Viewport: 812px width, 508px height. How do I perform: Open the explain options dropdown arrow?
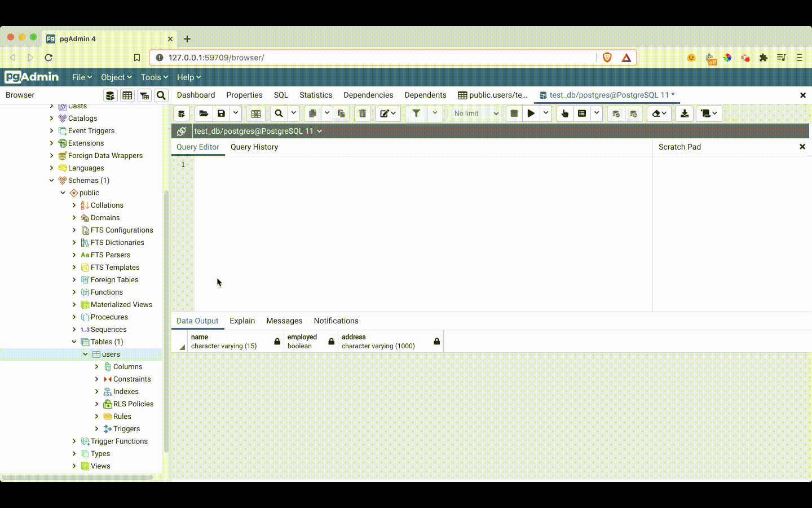[x=597, y=113]
